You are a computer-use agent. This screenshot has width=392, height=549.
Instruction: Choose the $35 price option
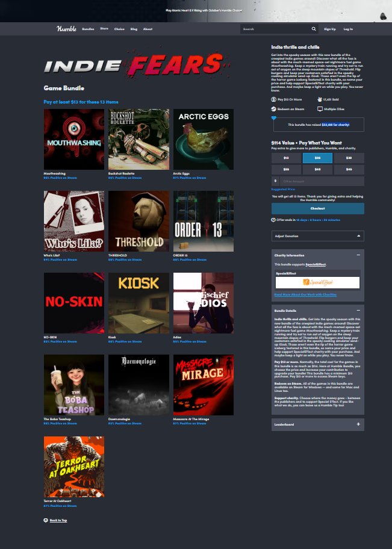click(286, 170)
